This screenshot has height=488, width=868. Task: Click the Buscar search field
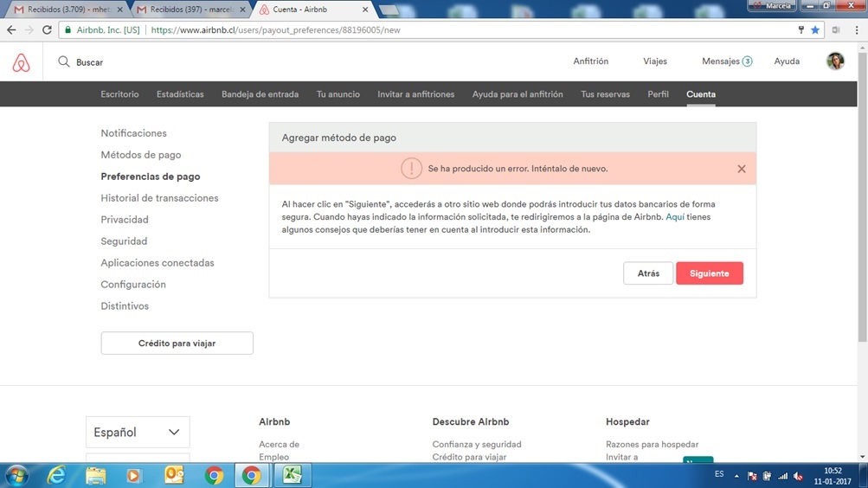(90, 62)
